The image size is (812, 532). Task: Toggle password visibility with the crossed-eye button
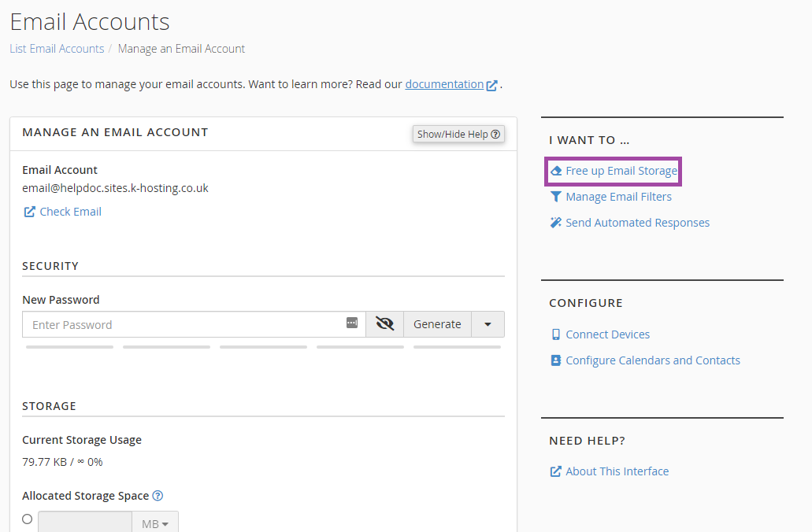(x=385, y=324)
